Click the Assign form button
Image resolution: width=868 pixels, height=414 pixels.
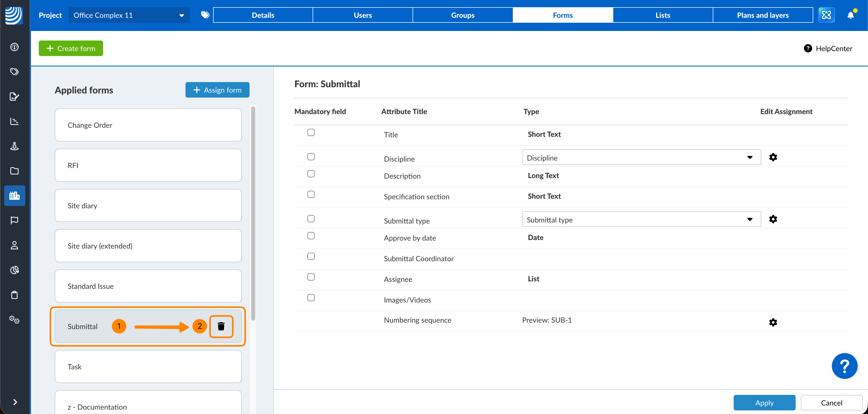click(217, 90)
